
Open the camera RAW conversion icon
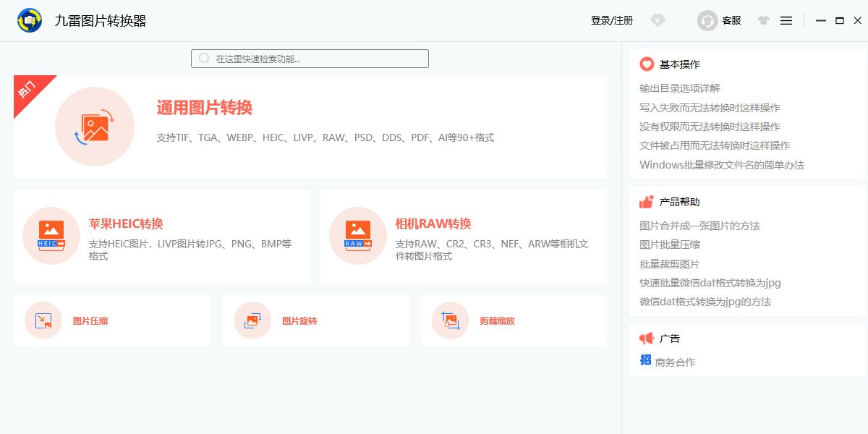357,236
